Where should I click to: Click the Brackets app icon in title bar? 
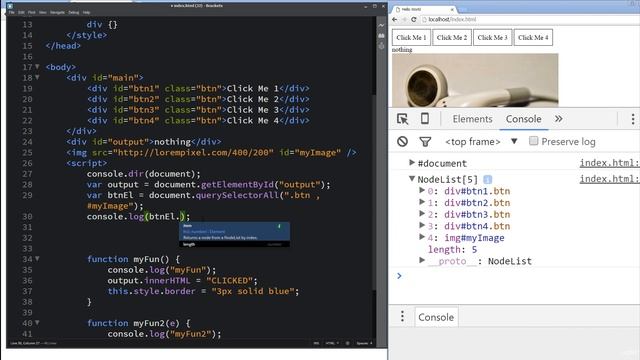click(x=10, y=6)
